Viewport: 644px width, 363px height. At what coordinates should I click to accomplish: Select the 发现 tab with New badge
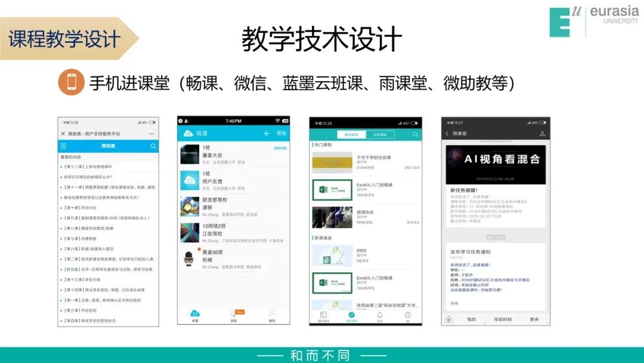235,316
